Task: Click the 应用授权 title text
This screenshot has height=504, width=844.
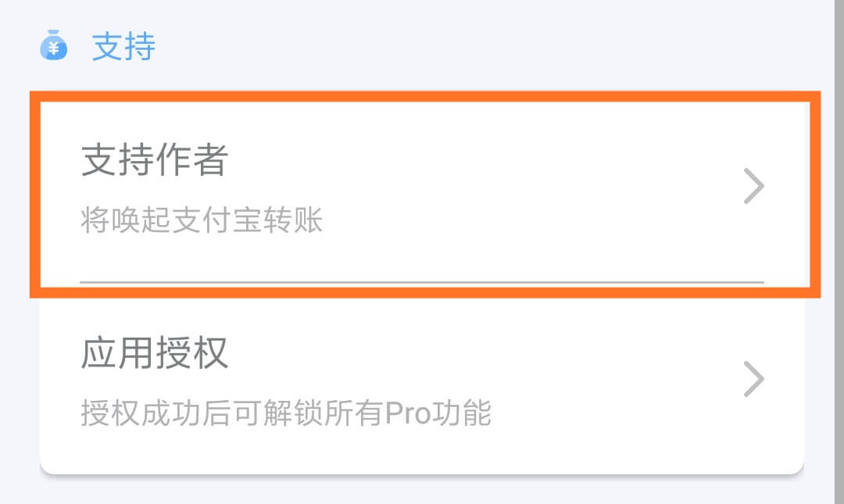Action: click(x=155, y=353)
